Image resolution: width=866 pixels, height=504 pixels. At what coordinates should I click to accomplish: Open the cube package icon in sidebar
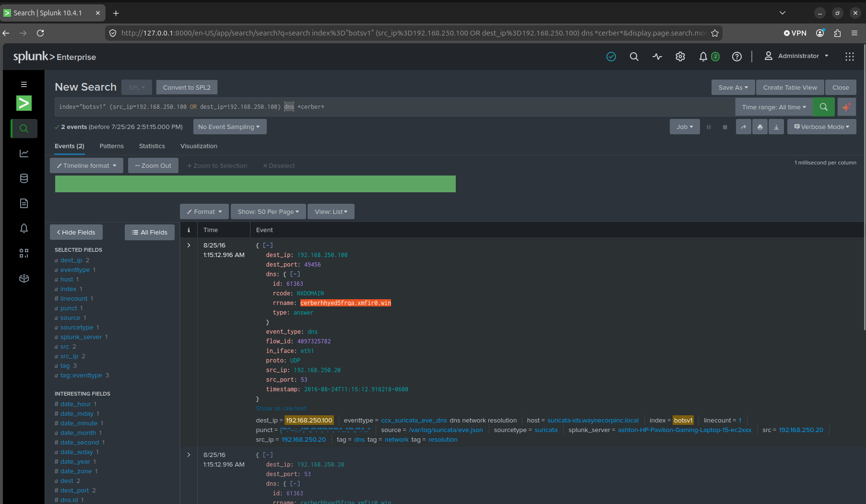(24, 278)
